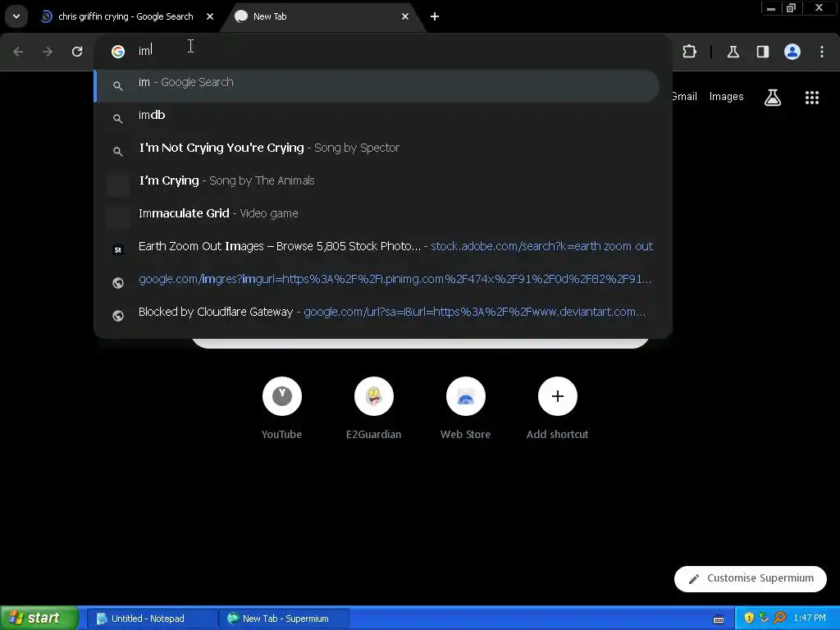This screenshot has height=630, width=840.
Task: Click the magnifier tray icon
Action: click(x=780, y=619)
